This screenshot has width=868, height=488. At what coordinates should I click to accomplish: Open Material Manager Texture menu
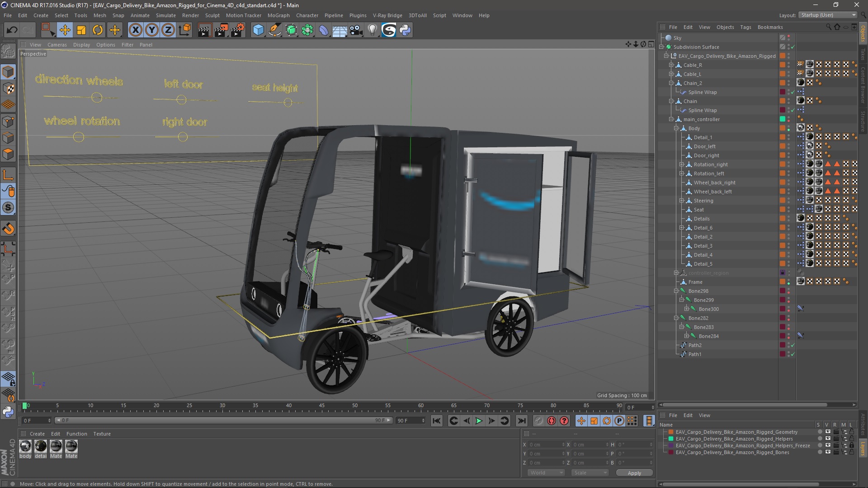point(102,434)
